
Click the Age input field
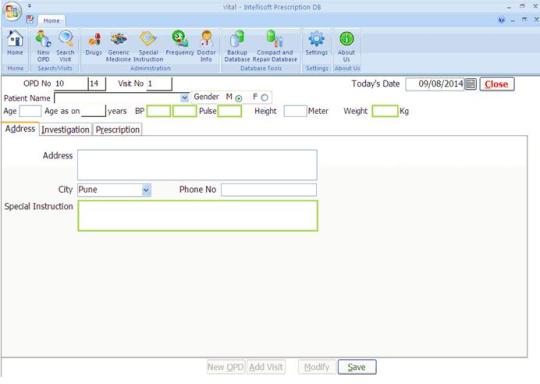pos(30,111)
